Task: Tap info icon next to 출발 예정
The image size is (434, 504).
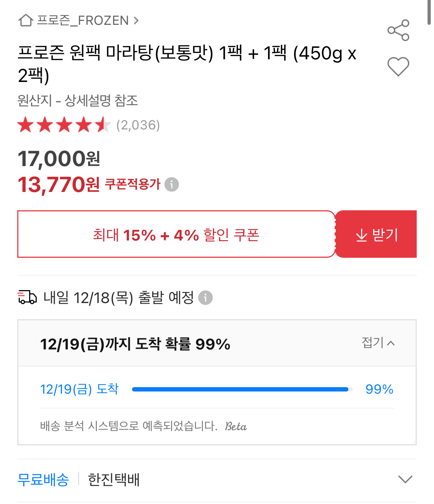Action: point(205,298)
